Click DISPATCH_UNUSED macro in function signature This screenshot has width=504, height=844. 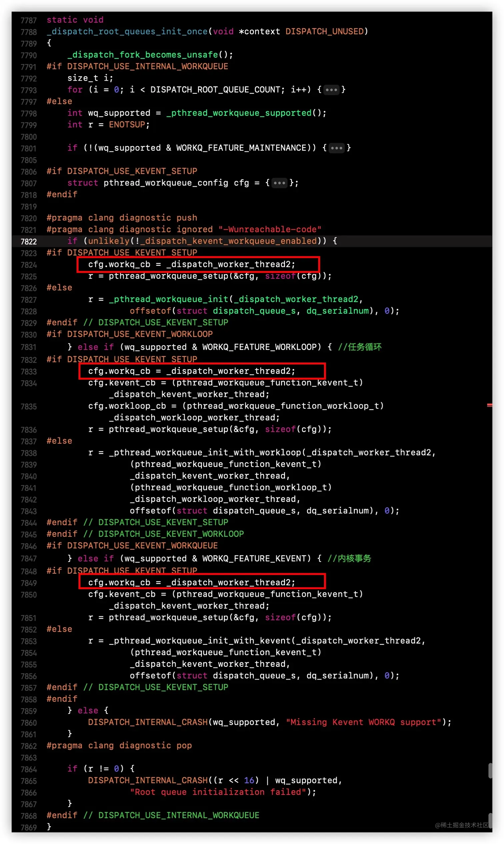click(325, 32)
